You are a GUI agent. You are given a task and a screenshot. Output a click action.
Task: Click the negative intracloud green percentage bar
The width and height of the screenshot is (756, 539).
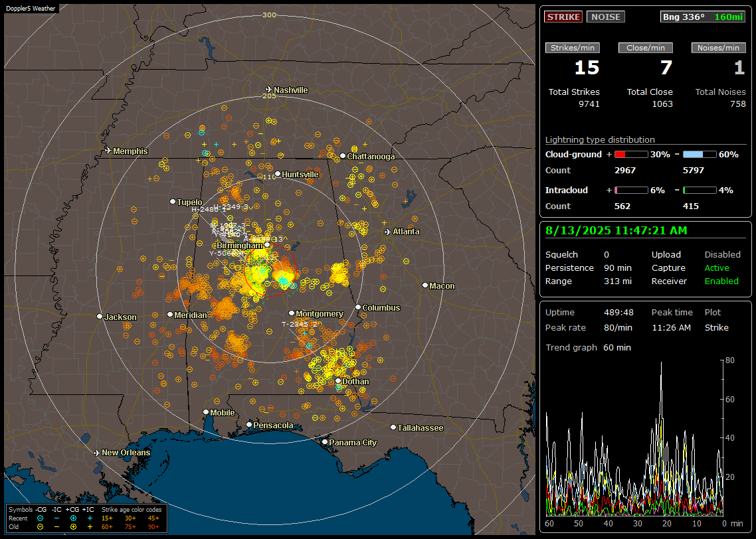[x=700, y=191]
